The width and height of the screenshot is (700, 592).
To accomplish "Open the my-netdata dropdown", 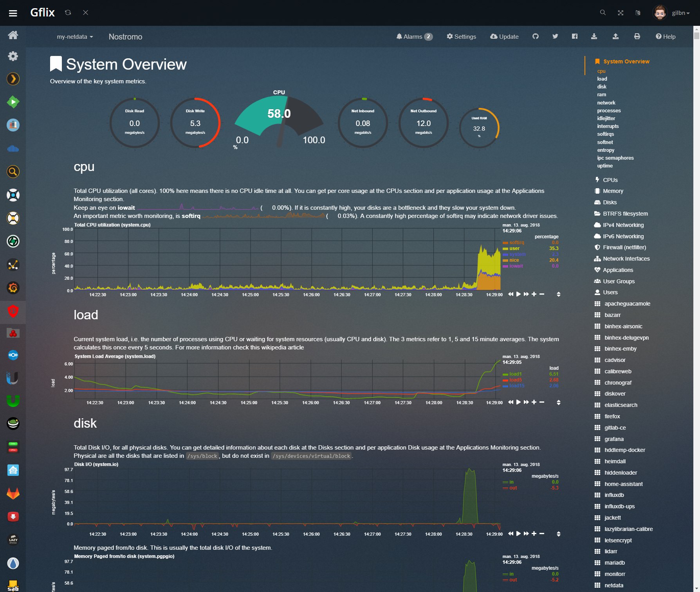I will click(x=75, y=37).
